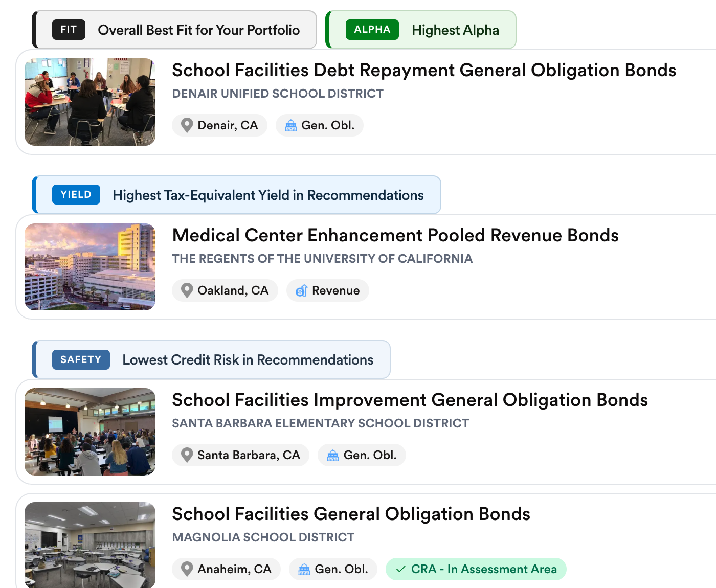Click the Revenue bond type icon
716x588 pixels.
301,290
